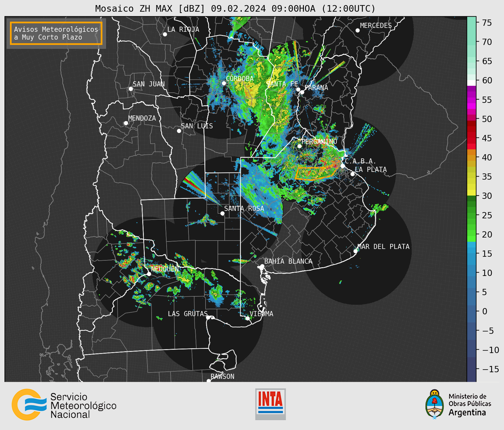Click the Servicio Meteorológico Nacional logo
Viewport: 504px width, 430px height.
click(64, 405)
